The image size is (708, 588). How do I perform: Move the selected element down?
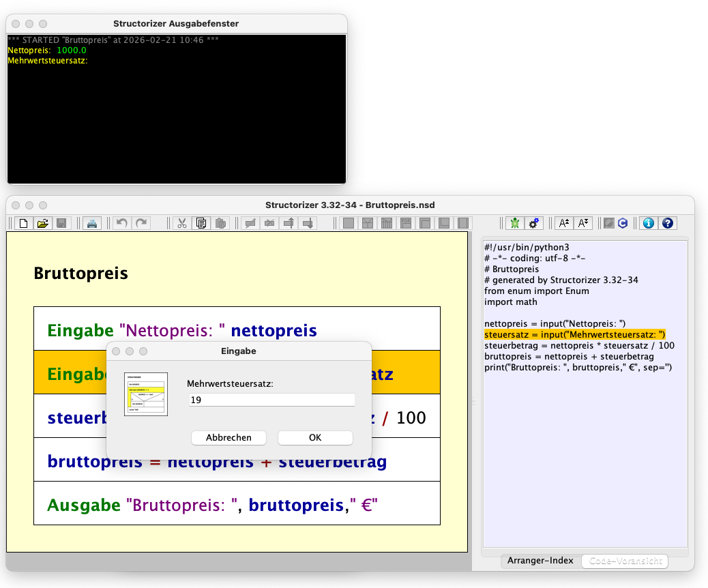tap(309, 223)
